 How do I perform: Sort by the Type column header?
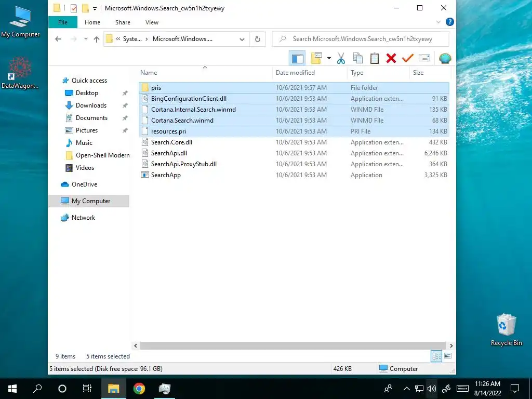tap(378, 73)
